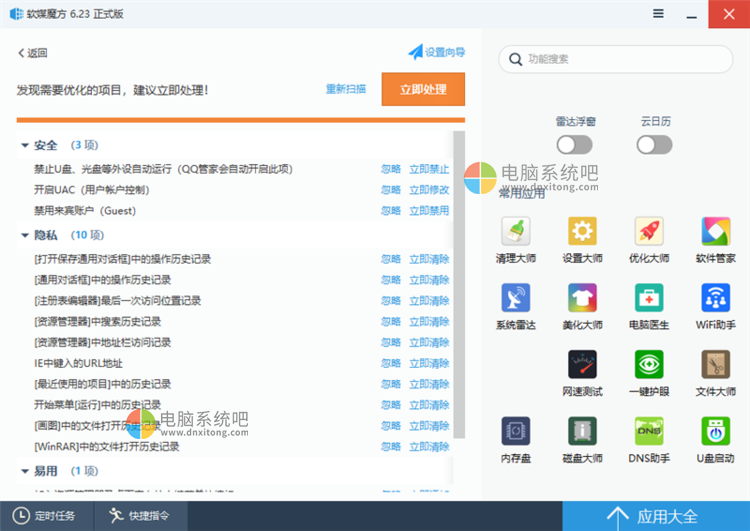Select the row [通用对话框]中的操作历史记录

(x=234, y=280)
